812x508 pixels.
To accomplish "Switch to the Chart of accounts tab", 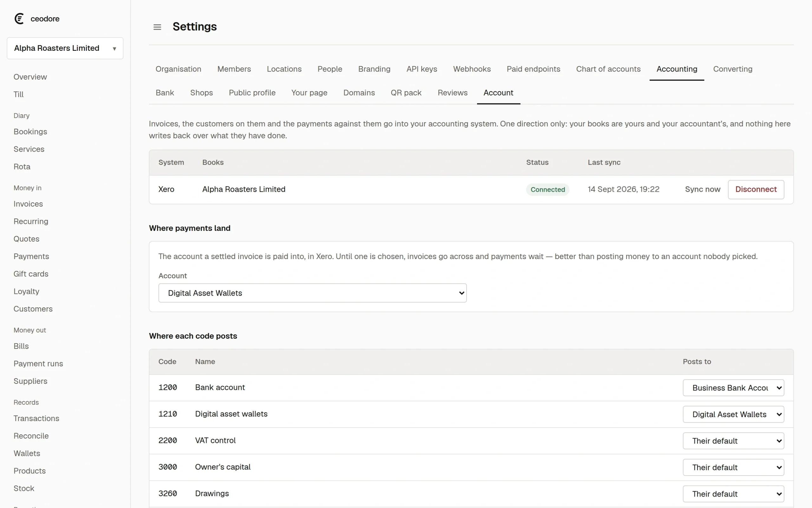I will tap(608, 69).
